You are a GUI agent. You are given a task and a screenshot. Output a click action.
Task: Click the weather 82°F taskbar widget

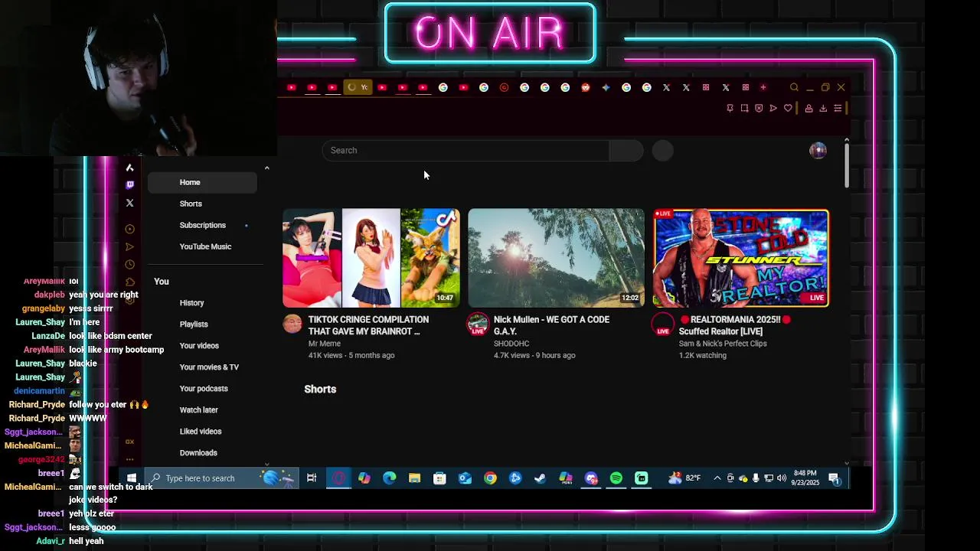[x=684, y=478]
